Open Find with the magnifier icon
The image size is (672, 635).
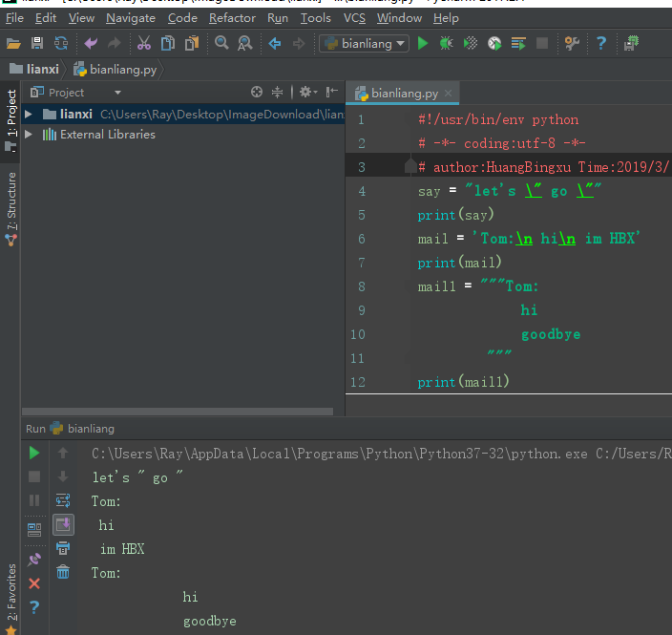(x=221, y=43)
